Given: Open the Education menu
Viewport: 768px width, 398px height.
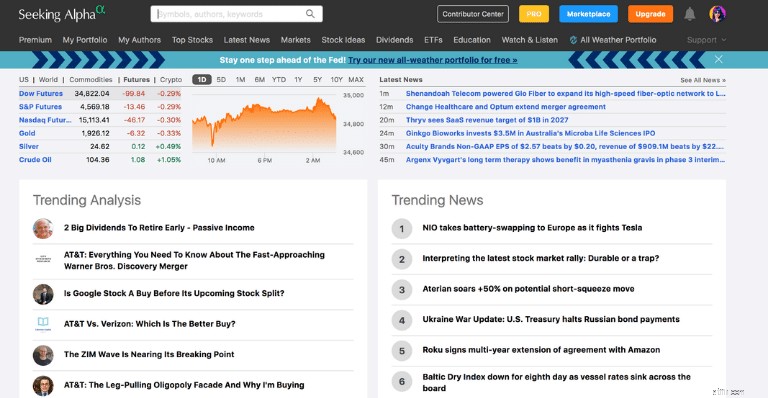Looking at the screenshot, I should 472,40.
